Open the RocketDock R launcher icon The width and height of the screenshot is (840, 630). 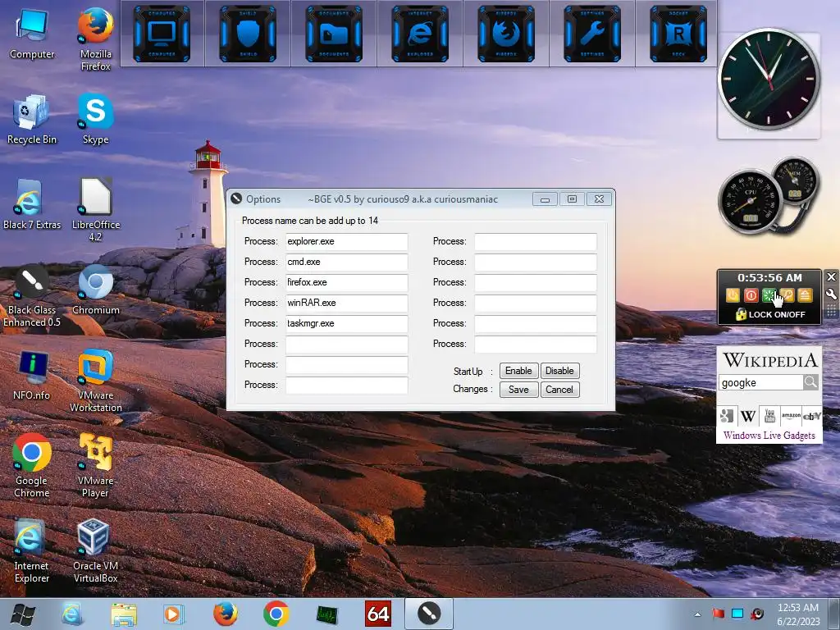(678, 34)
